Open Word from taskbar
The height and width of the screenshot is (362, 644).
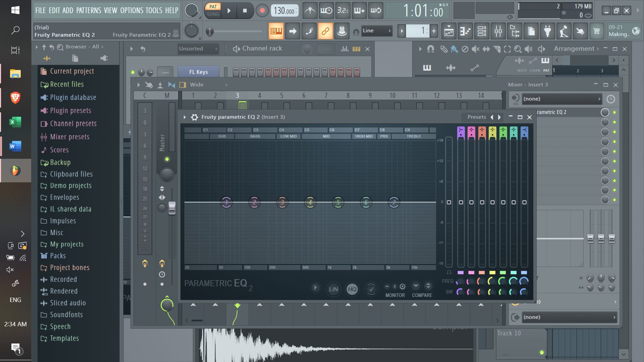[15, 146]
